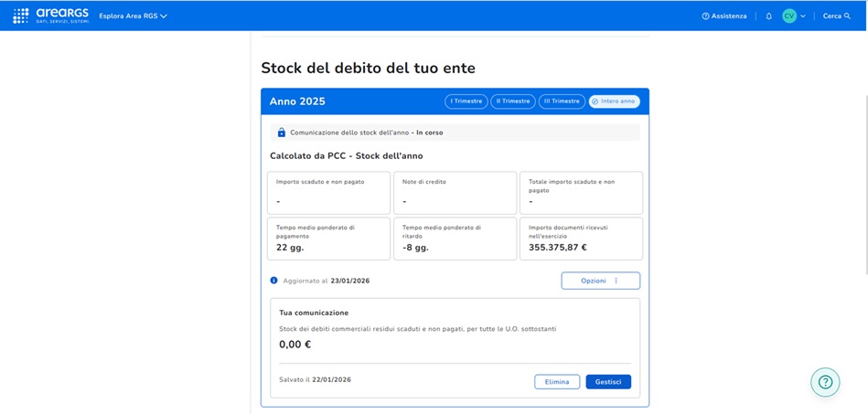This screenshot has width=868, height=414.
Task: Click the floating help question mark button
Action: point(825,382)
